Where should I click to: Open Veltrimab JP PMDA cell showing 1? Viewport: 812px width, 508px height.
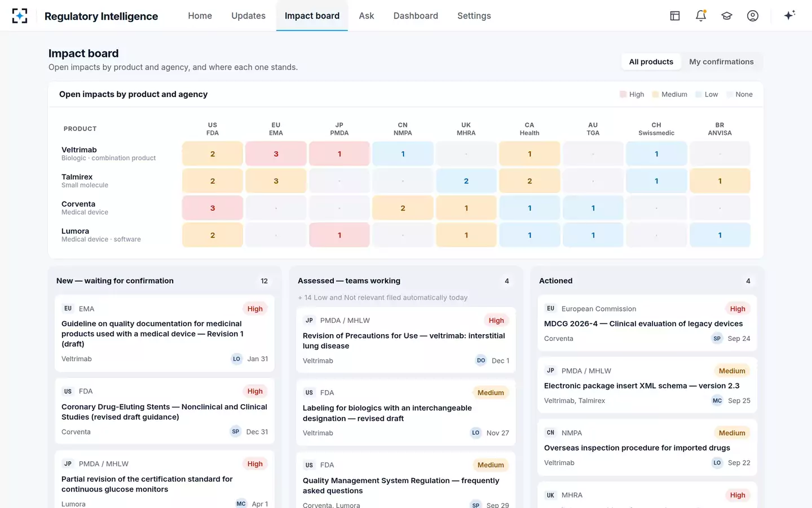[x=339, y=154]
